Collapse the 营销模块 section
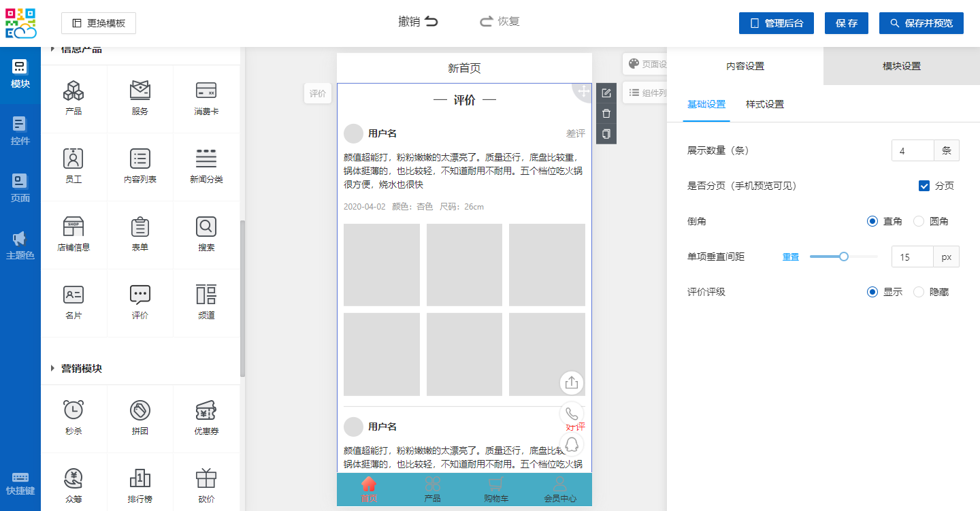Viewport: 980px width, 511px height. coord(53,368)
